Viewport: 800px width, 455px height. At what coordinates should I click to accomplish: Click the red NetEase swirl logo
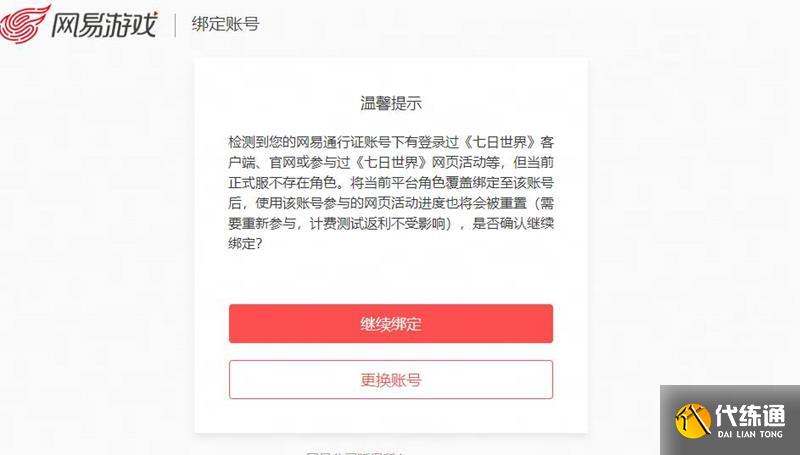[26, 23]
